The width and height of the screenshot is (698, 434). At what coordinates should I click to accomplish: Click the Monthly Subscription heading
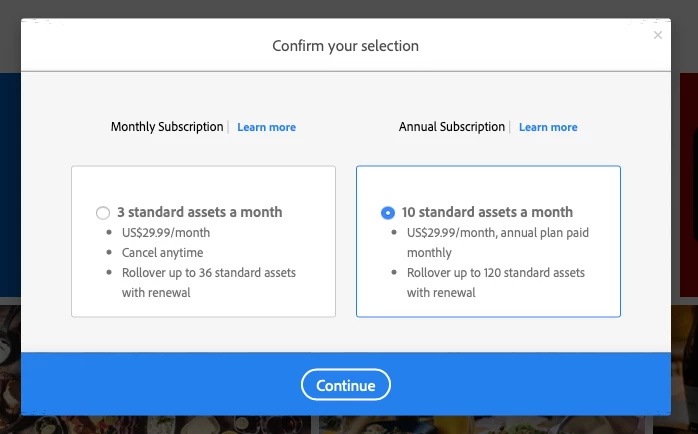pos(167,127)
